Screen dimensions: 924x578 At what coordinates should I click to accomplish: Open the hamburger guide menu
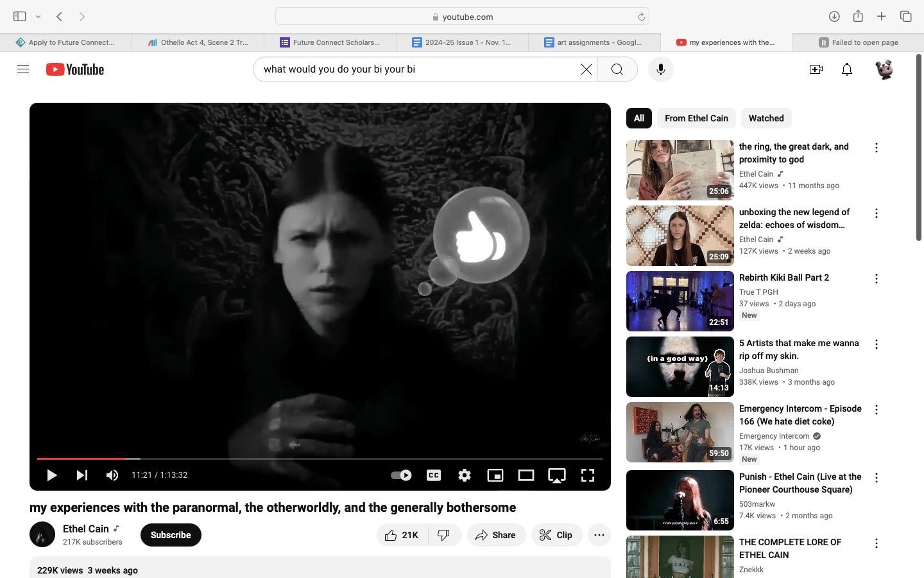point(23,69)
